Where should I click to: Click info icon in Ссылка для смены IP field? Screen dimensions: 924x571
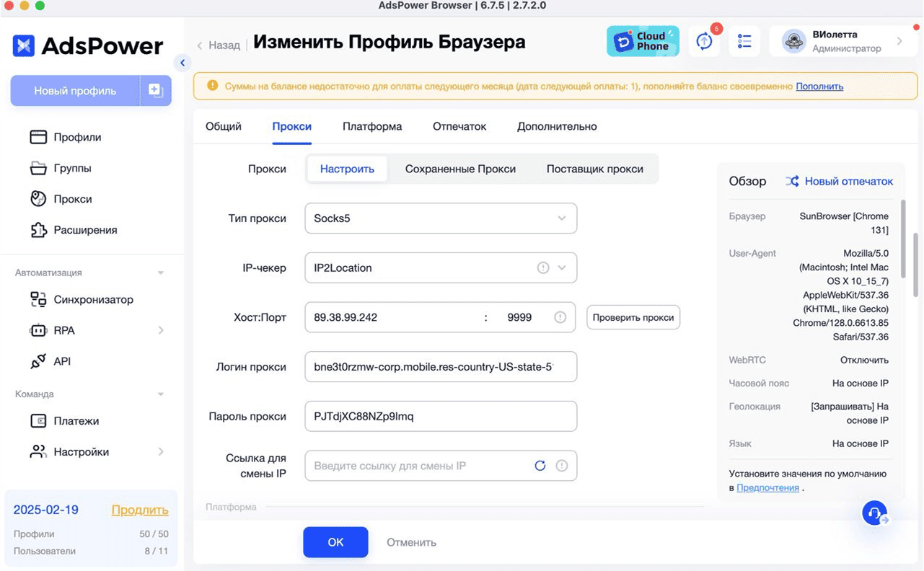[562, 466]
